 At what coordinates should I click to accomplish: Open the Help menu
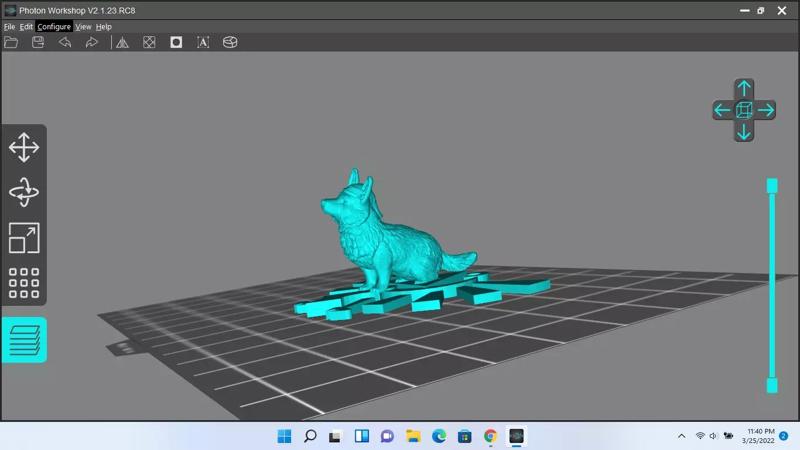pos(104,27)
